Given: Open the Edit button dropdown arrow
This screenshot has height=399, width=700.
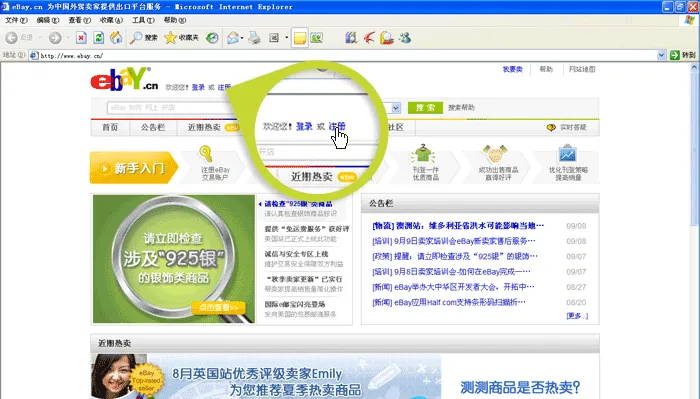Looking at the screenshot, I should [x=286, y=38].
